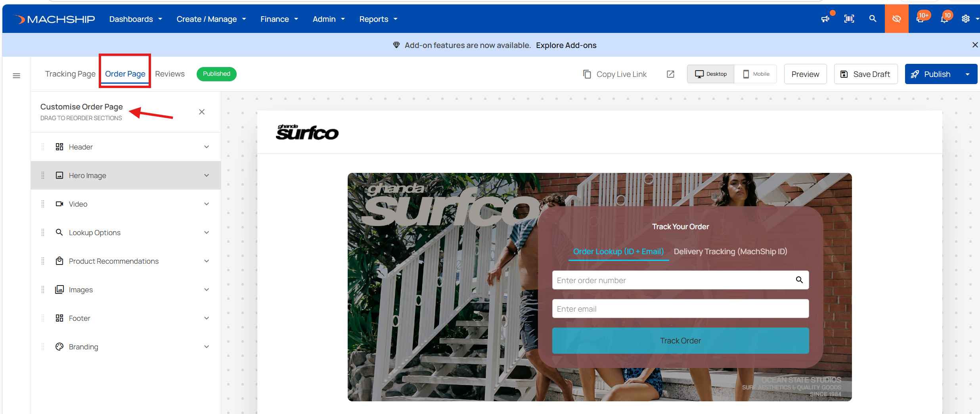The height and width of the screenshot is (414, 980).
Task: Click the Publish button
Action: tap(932, 74)
